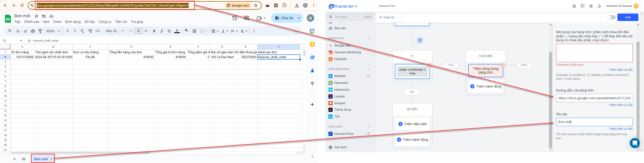Apply strikethrough formatting in Sheets
Screen dimensions: 644x163
pos(169,31)
